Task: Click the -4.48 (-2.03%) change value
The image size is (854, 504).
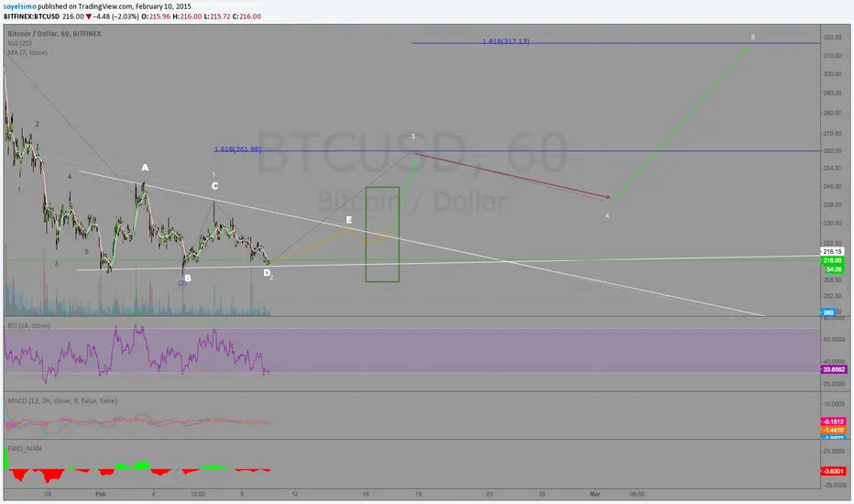Action: tap(116, 16)
